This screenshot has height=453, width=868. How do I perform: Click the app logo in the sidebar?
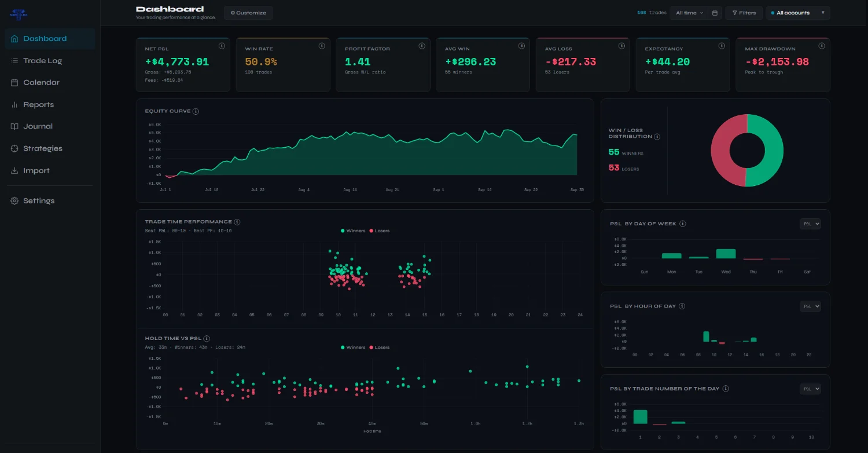[19, 14]
